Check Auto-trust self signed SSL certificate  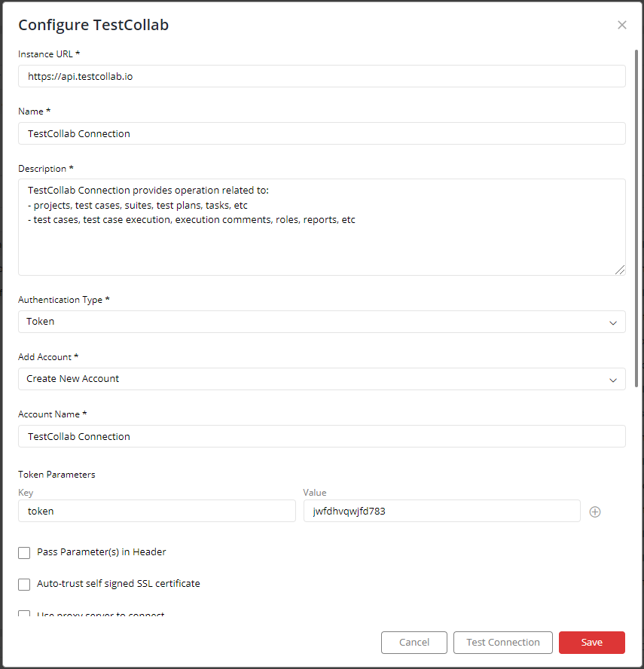[x=24, y=584]
